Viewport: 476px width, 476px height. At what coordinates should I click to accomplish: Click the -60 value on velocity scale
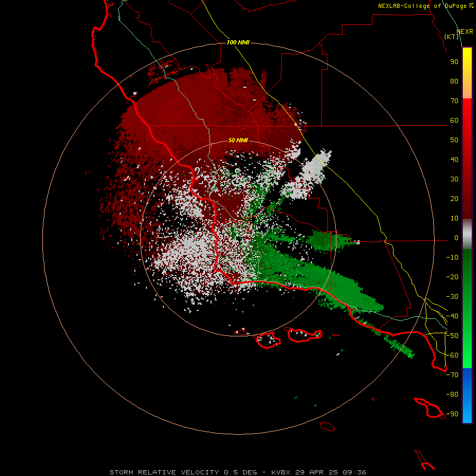[x=452, y=355]
